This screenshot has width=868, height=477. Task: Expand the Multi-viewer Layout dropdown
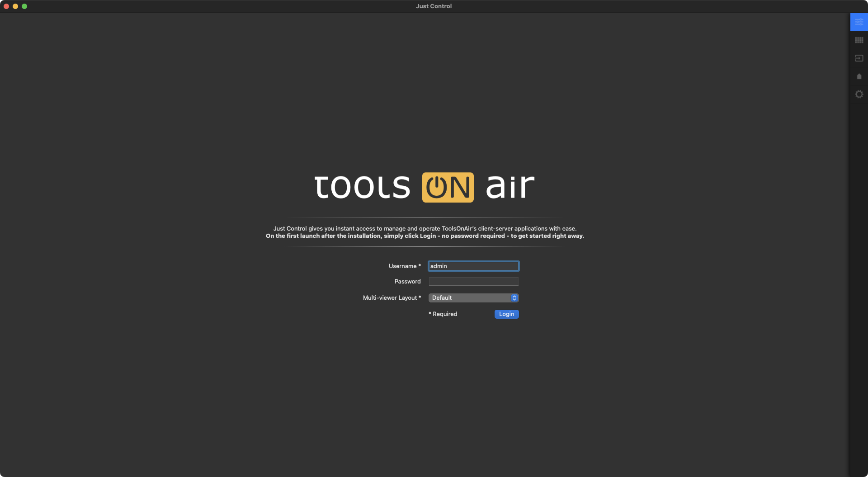[x=473, y=298]
